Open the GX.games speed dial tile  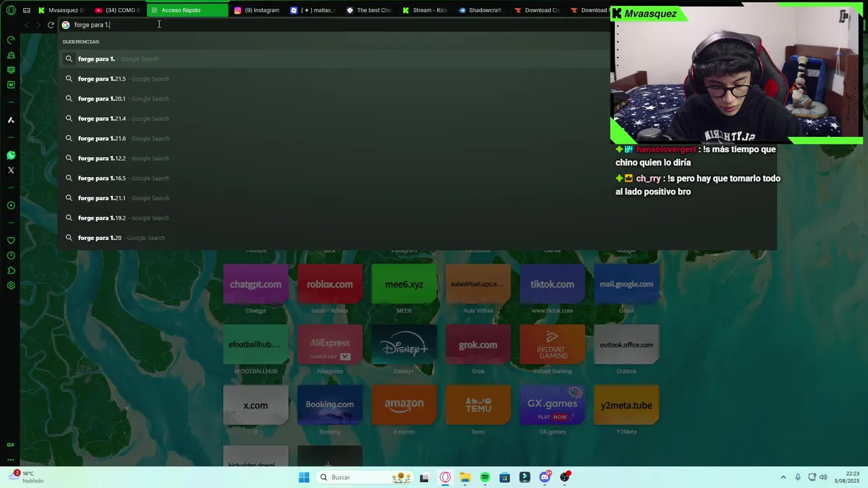click(x=552, y=405)
